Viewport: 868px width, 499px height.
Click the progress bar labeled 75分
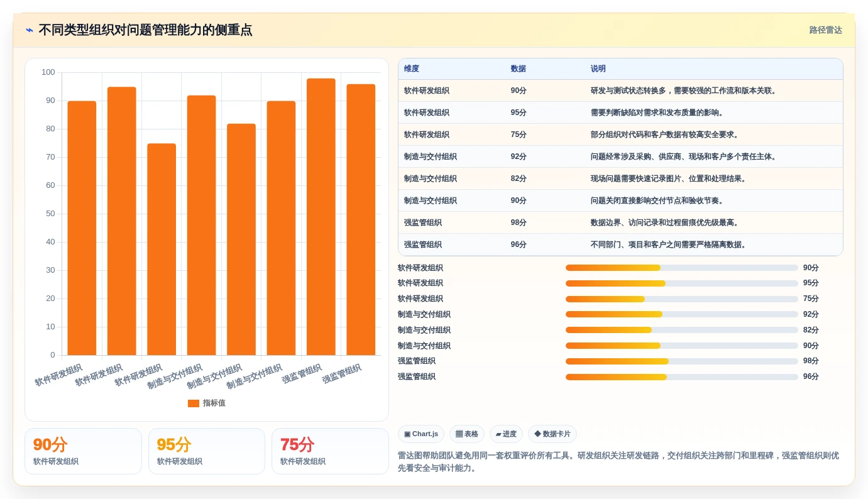(x=682, y=299)
